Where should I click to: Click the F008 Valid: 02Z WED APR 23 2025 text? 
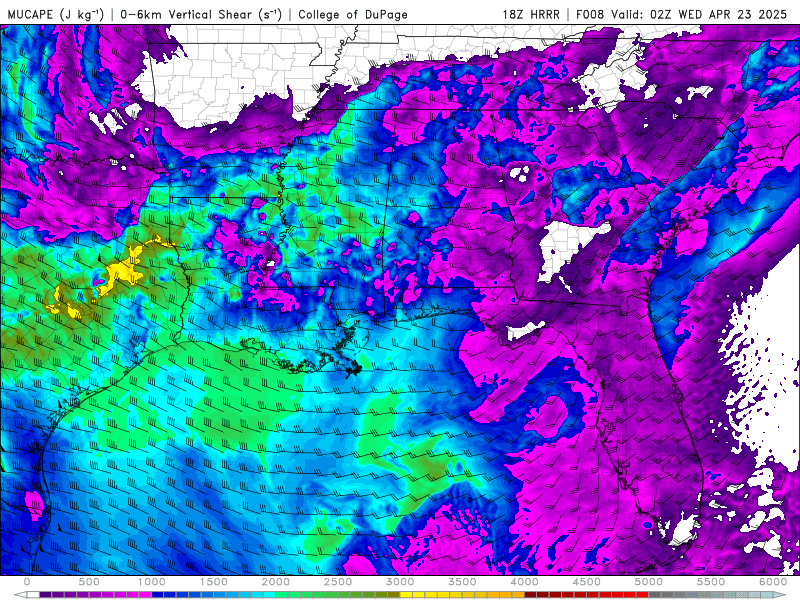[681, 14]
